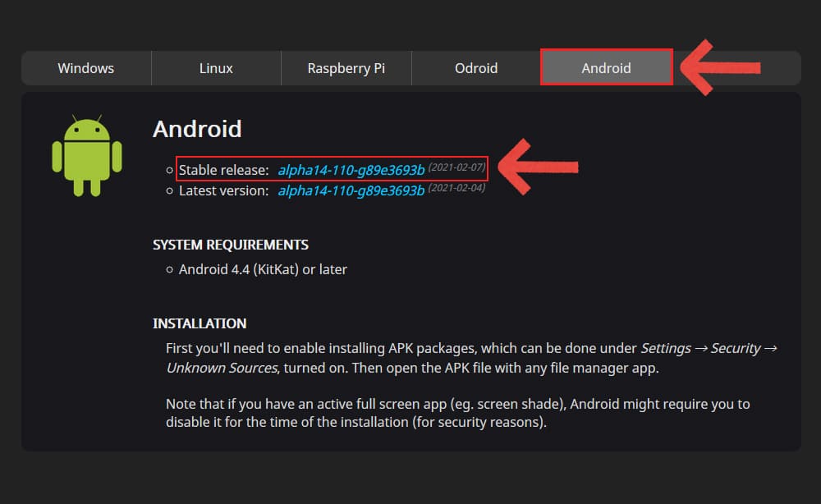Image resolution: width=821 pixels, height=504 pixels.
Task: Select the Raspberry Pi tab
Action: (346, 68)
